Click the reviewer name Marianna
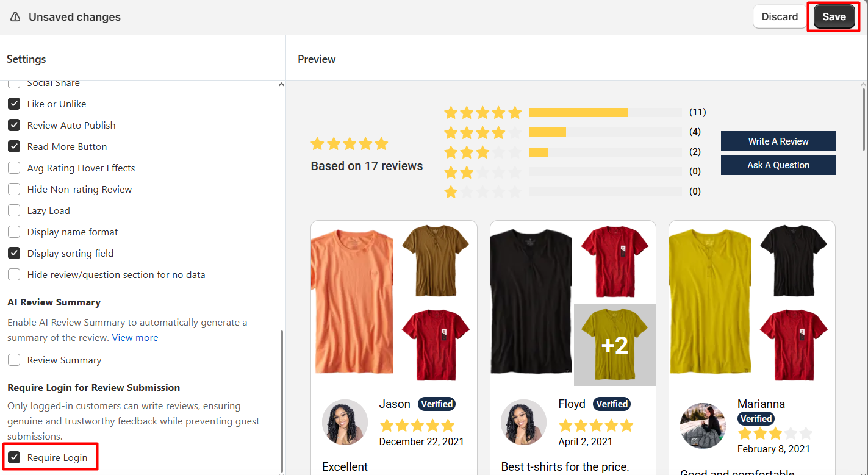Image resolution: width=868 pixels, height=475 pixels. coord(761,404)
